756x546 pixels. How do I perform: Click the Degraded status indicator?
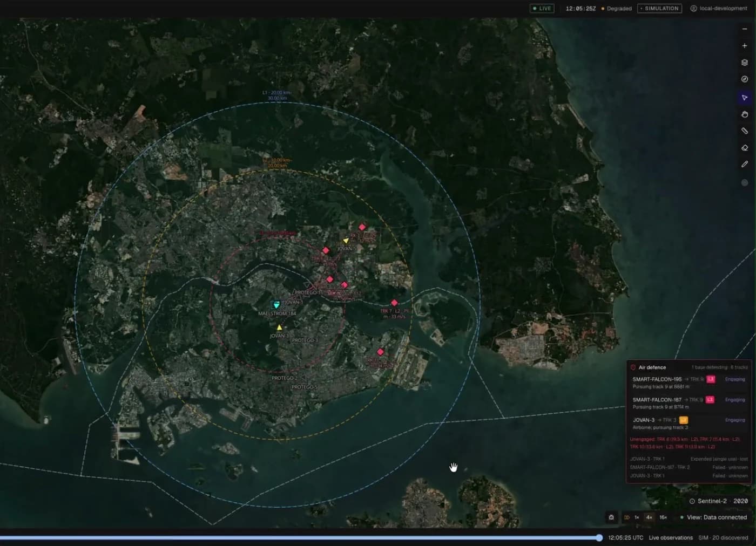[617, 9]
